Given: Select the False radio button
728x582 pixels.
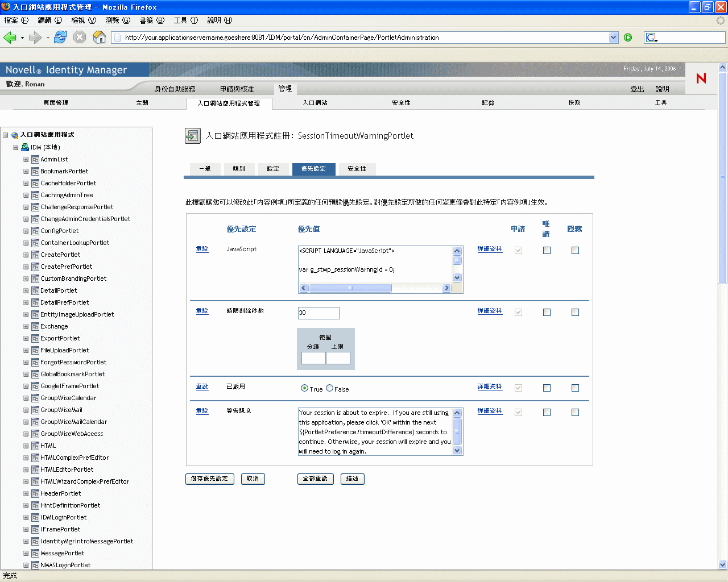Looking at the screenshot, I should coord(329,388).
